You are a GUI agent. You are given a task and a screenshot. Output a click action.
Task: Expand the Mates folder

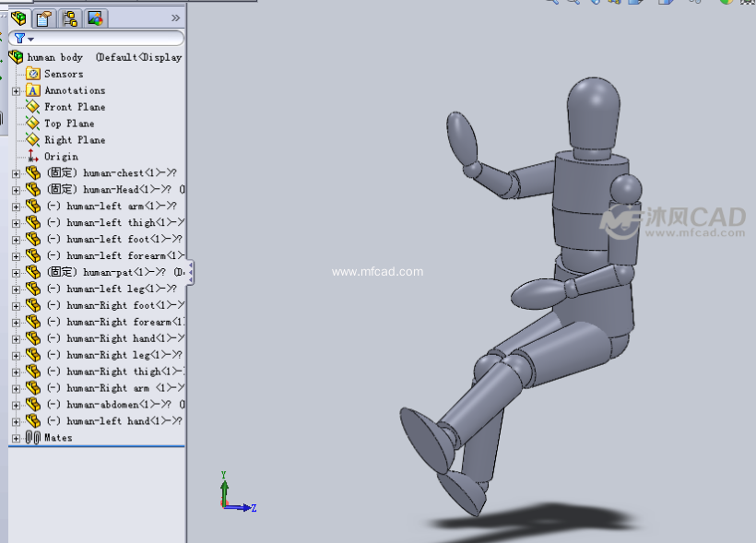pyautogui.click(x=16, y=438)
